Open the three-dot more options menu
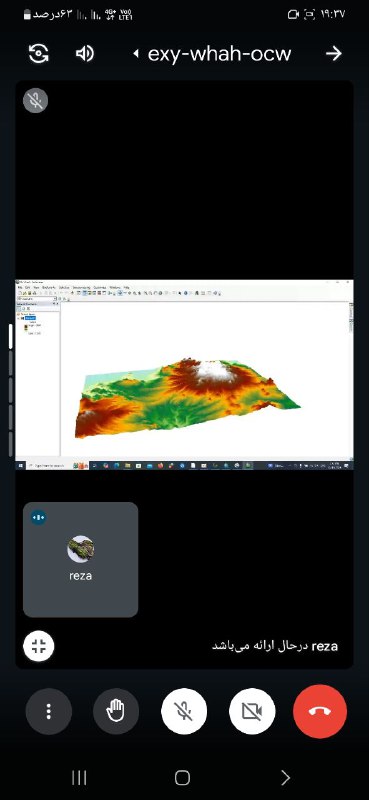 pos(48,711)
